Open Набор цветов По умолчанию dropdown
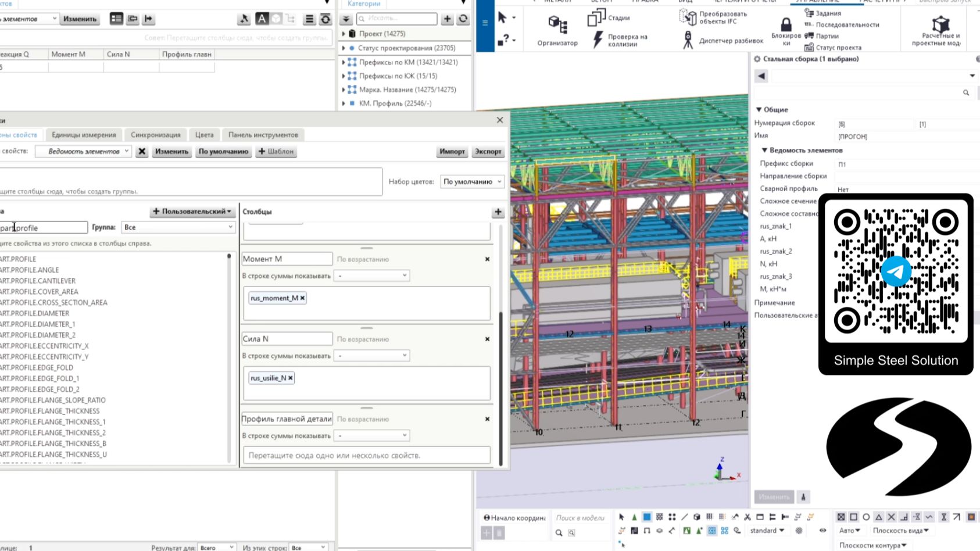The height and width of the screenshot is (551, 980). [472, 182]
